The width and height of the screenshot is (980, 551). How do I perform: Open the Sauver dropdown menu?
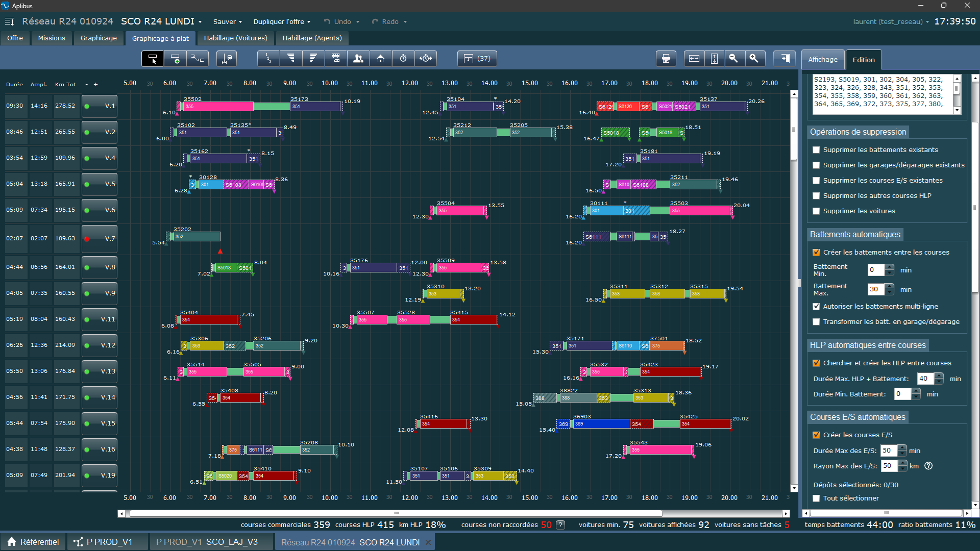click(227, 21)
